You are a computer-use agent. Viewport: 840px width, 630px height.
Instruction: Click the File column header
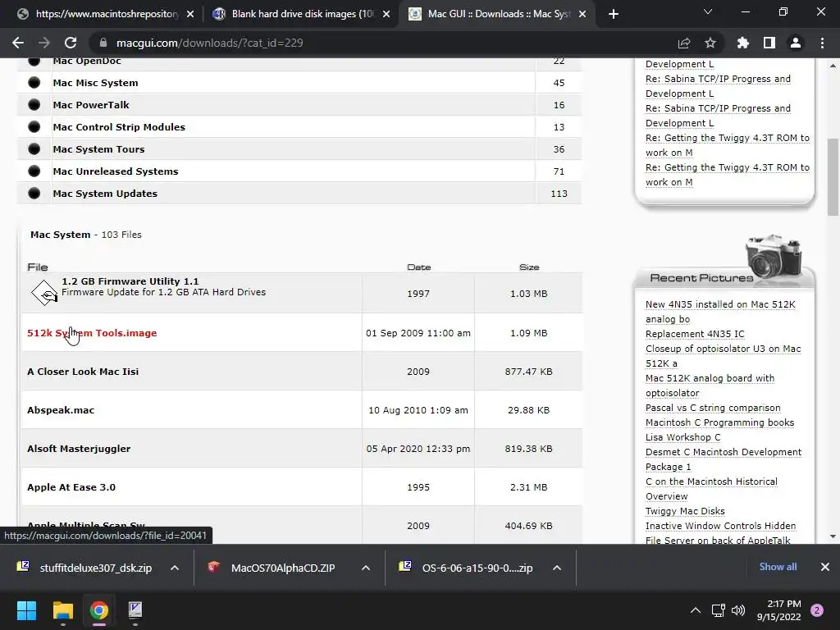[x=38, y=267]
